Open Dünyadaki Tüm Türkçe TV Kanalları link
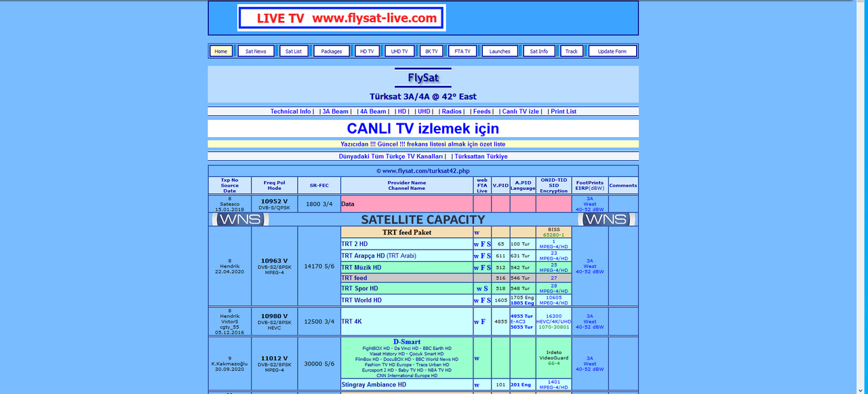 [391, 156]
